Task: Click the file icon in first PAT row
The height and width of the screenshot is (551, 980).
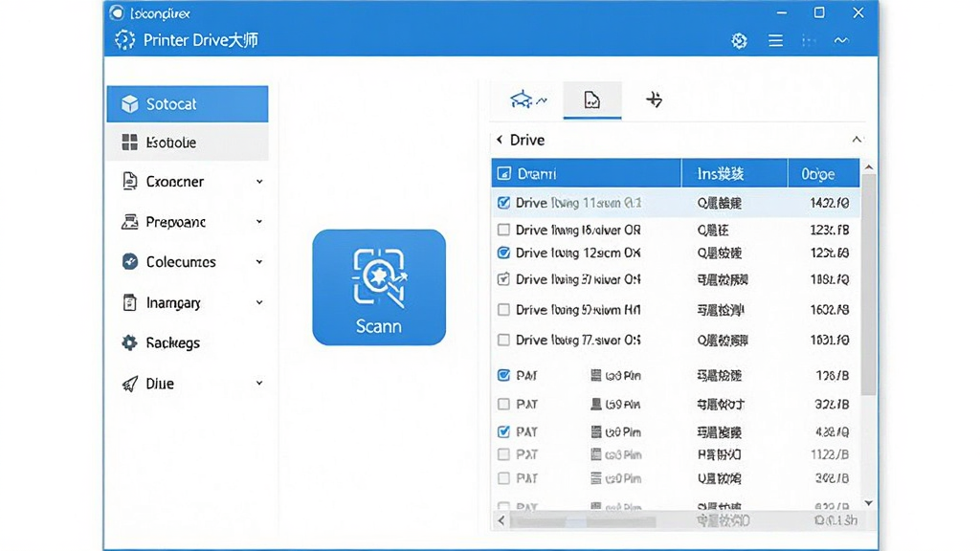Action: coord(595,375)
